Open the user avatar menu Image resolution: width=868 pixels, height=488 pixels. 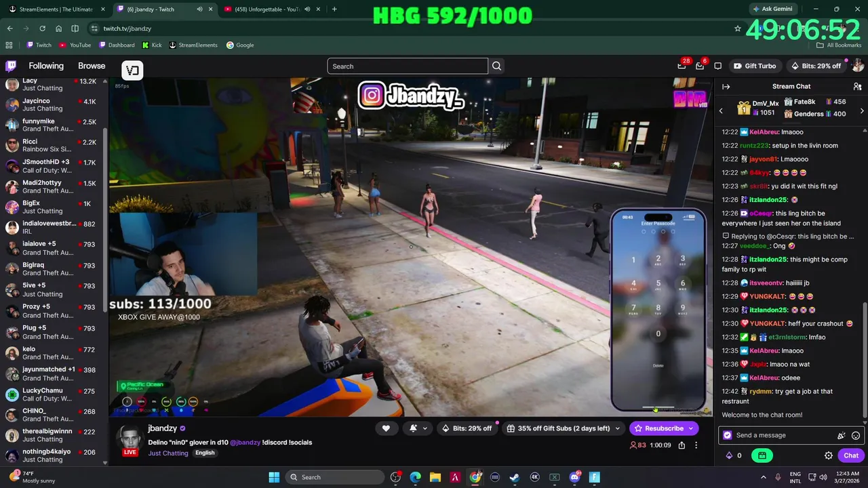(x=857, y=66)
